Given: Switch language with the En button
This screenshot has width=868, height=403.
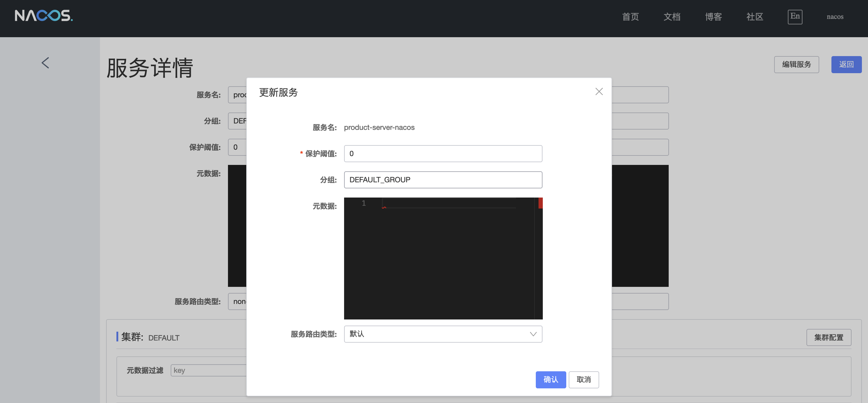Looking at the screenshot, I should click(795, 16).
